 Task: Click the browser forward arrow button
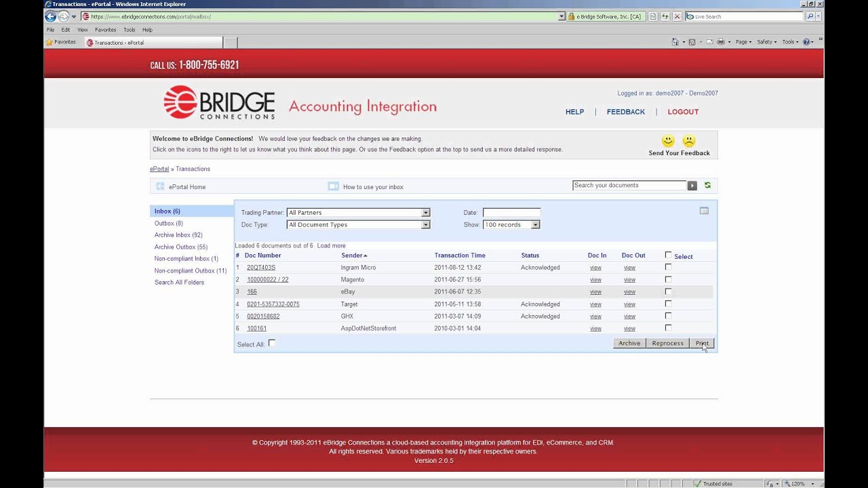pos(64,16)
